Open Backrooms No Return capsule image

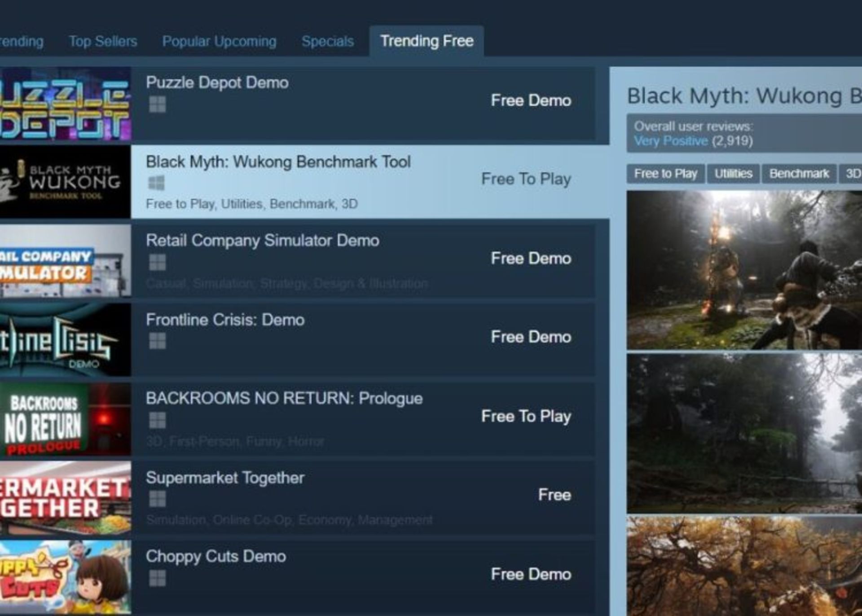pyautogui.click(x=66, y=419)
